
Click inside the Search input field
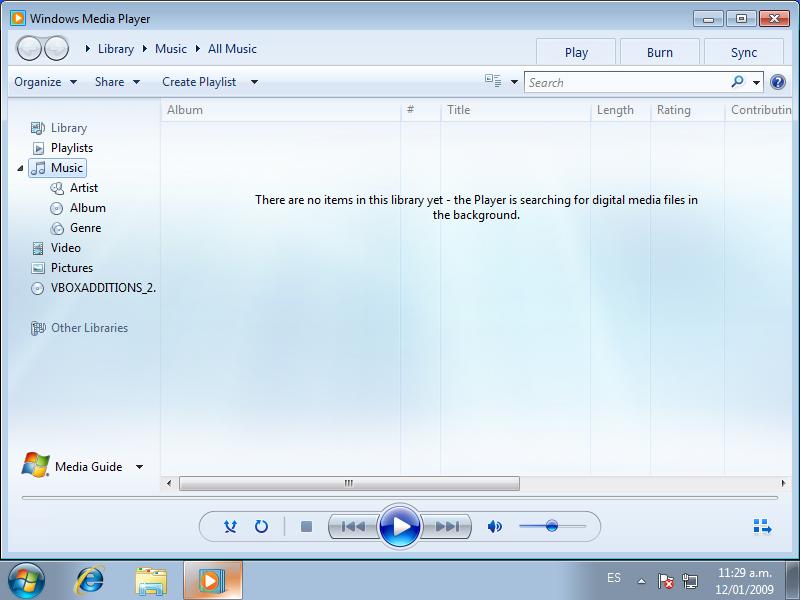coord(625,82)
